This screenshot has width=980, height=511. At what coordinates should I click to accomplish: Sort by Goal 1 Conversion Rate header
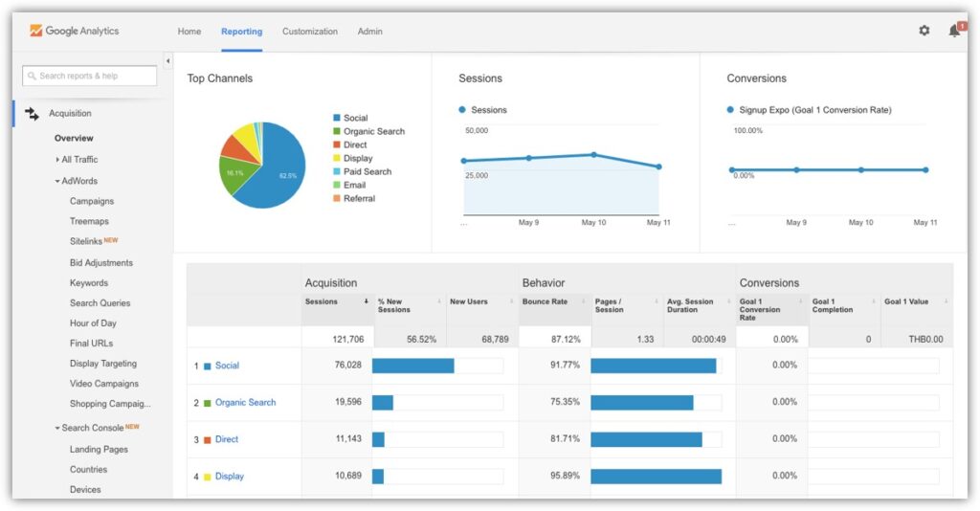[772, 309]
